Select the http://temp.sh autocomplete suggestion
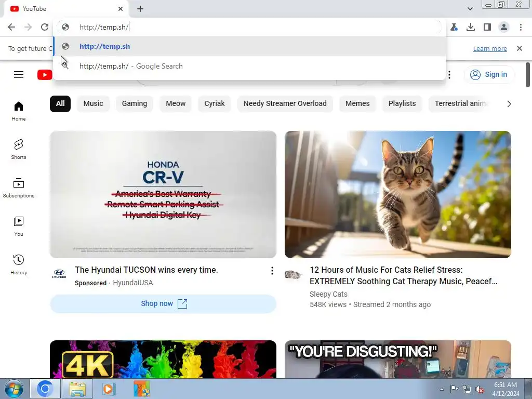This screenshot has height=399, width=532. click(x=249, y=46)
